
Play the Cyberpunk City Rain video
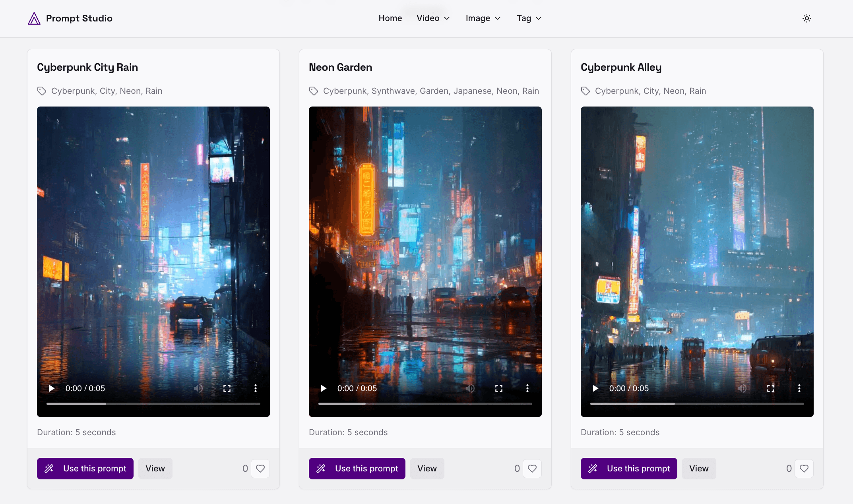click(x=52, y=388)
